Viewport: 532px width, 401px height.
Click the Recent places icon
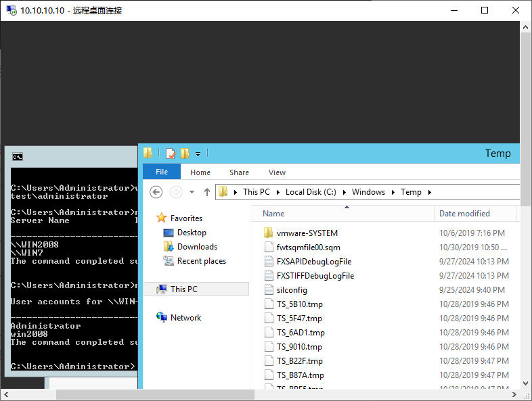tap(169, 260)
